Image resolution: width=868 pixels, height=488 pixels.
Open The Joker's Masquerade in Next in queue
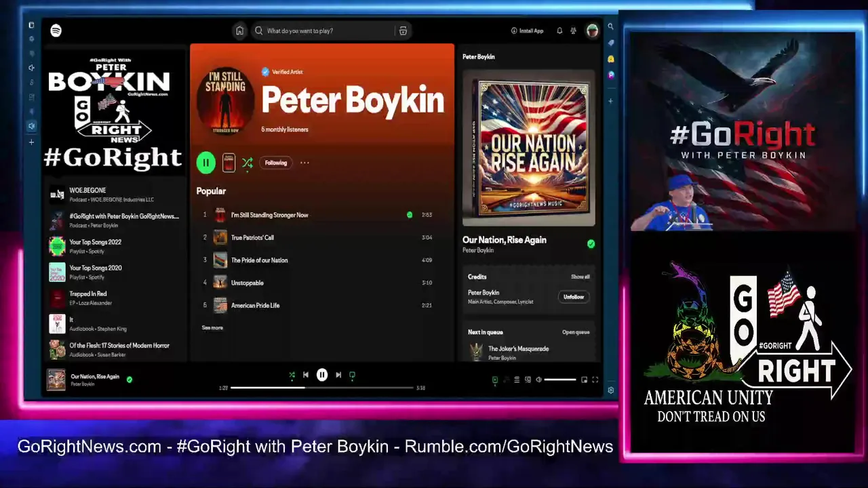click(x=518, y=348)
